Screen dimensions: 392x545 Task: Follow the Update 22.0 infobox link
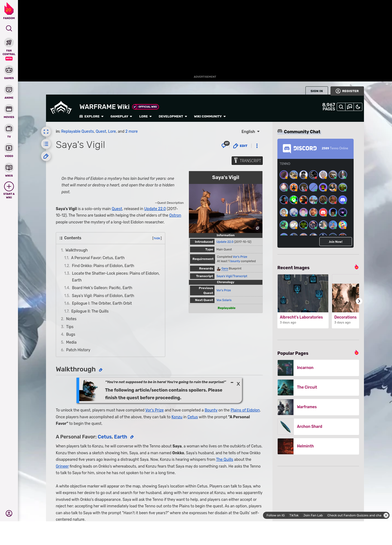pos(225,242)
